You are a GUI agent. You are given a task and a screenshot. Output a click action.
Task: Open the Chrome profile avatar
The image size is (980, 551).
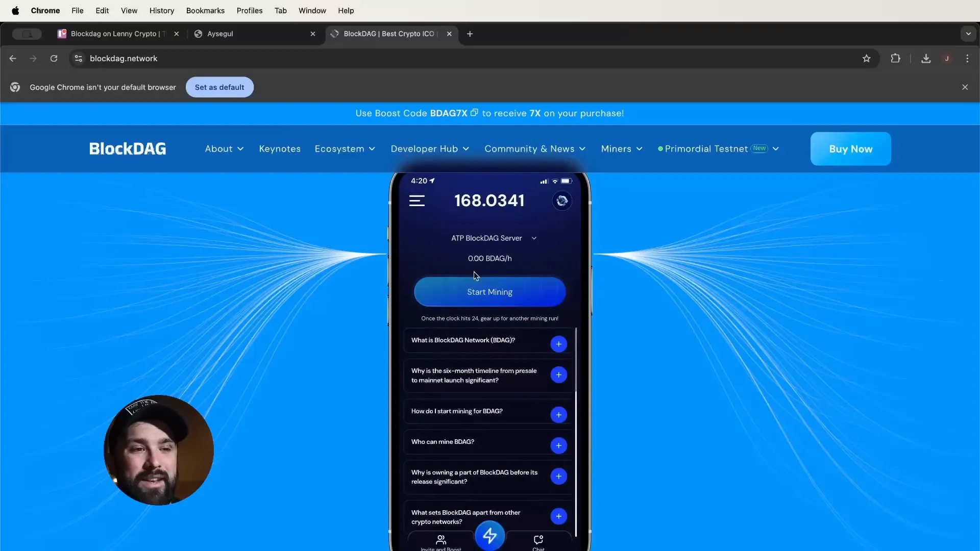point(947,59)
